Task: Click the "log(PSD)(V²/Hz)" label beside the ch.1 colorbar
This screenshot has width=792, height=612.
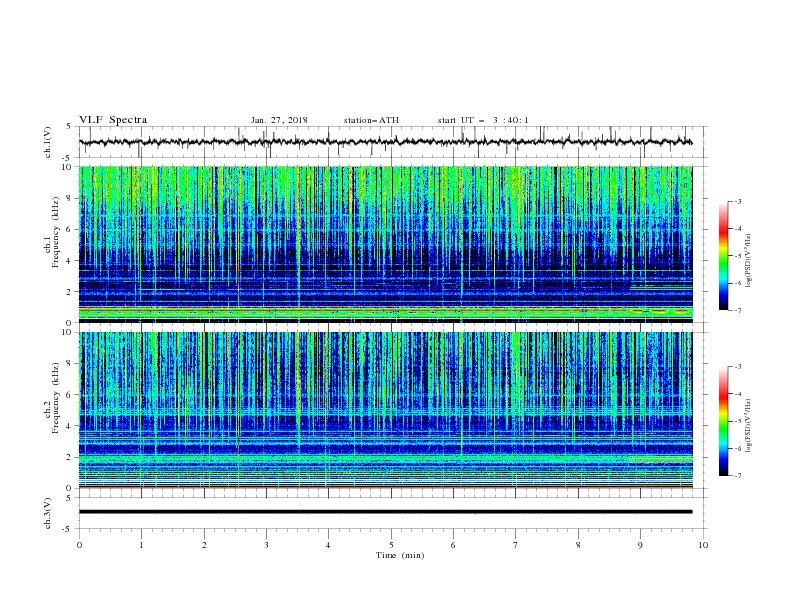Action: point(749,261)
